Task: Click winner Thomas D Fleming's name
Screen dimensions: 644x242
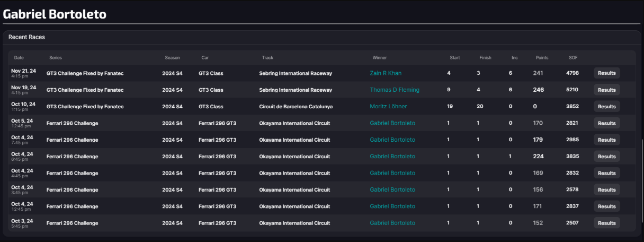Action: pos(394,90)
